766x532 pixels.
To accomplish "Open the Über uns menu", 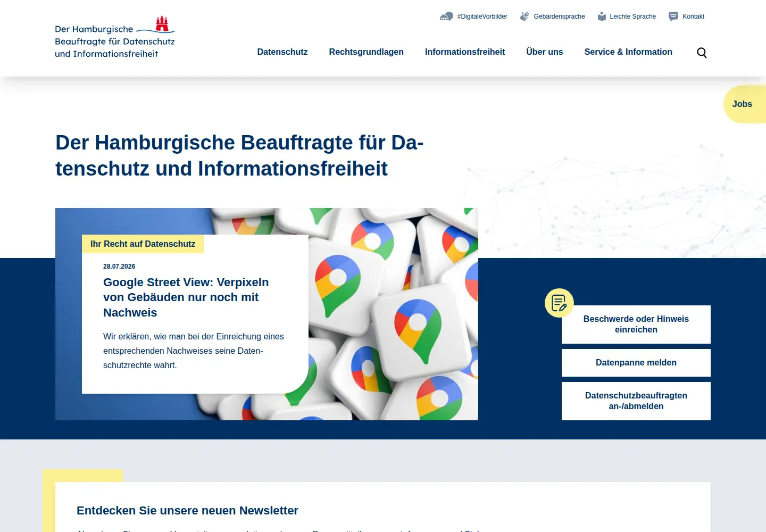I will [x=545, y=52].
